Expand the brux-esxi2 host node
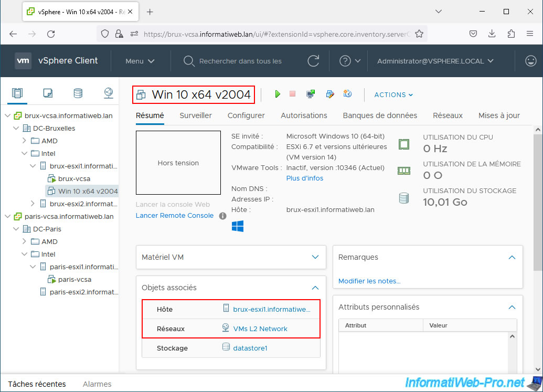The width and height of the screenshot is (543, 392). point(33,204)
